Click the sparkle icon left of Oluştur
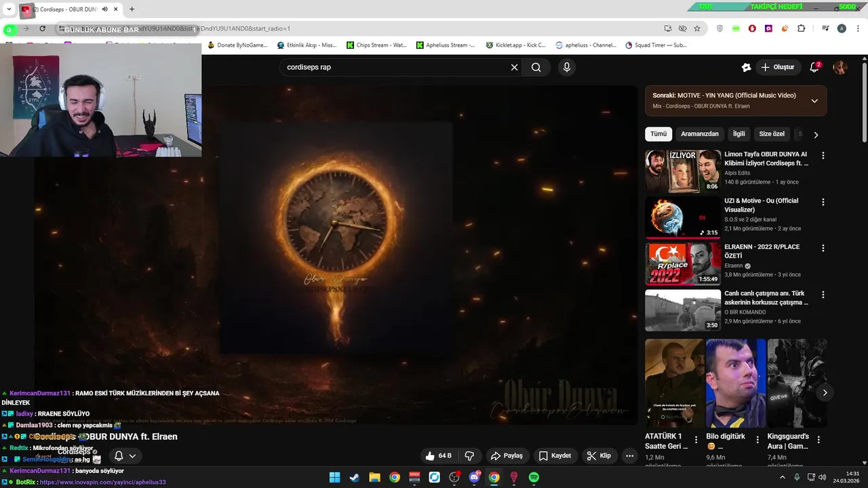The width and height of the screenshot is (868, 488). click(746, 67)
